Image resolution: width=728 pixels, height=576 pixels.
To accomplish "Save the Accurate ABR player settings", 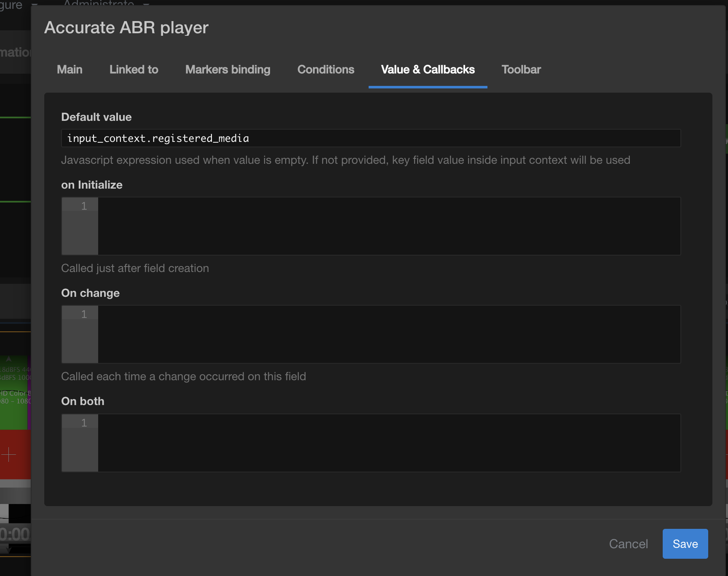I will coord(685,544).
